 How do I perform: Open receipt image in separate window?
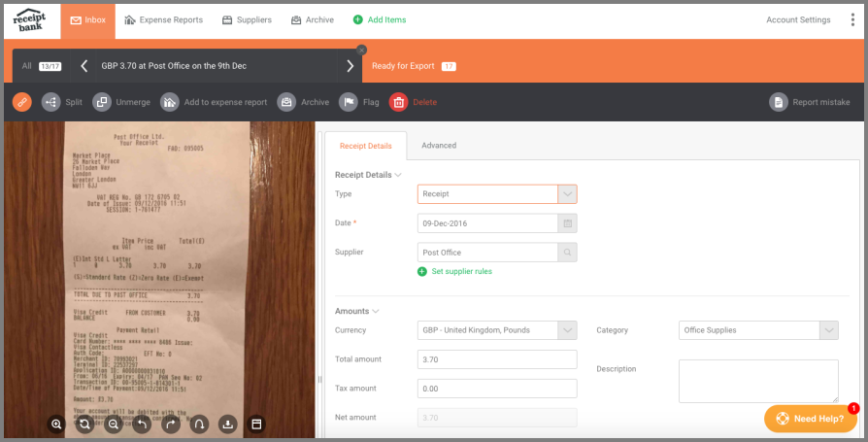pyautogui.click(x=256, y=425)
